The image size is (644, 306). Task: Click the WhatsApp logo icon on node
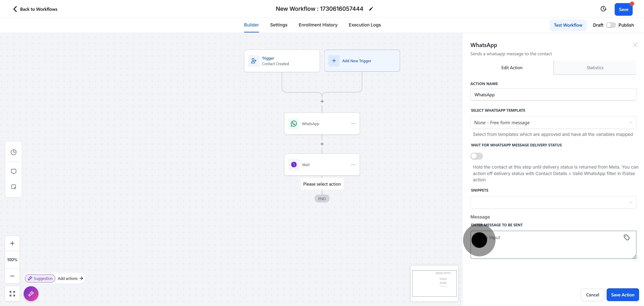pyautogui.click(x=294, y=124)
